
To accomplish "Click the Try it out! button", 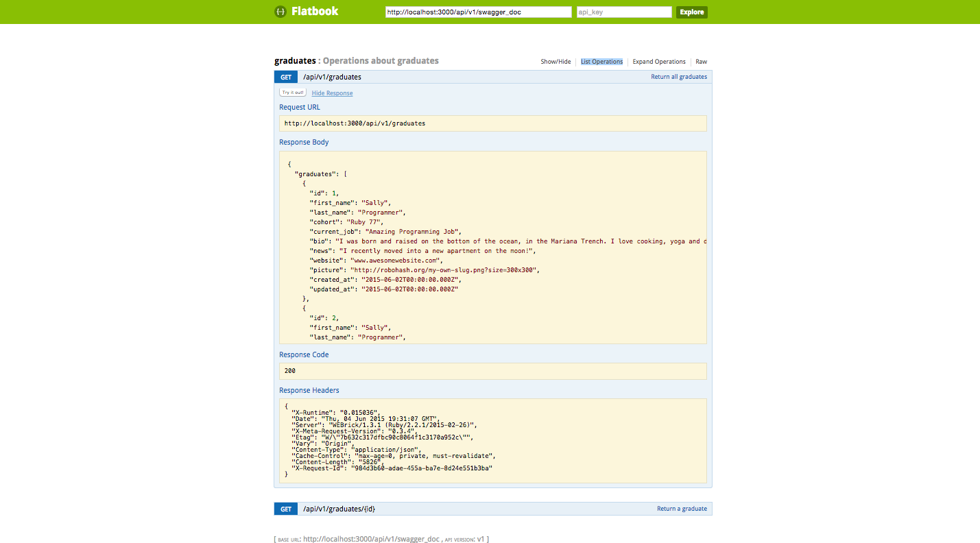I will pos(293,93).
